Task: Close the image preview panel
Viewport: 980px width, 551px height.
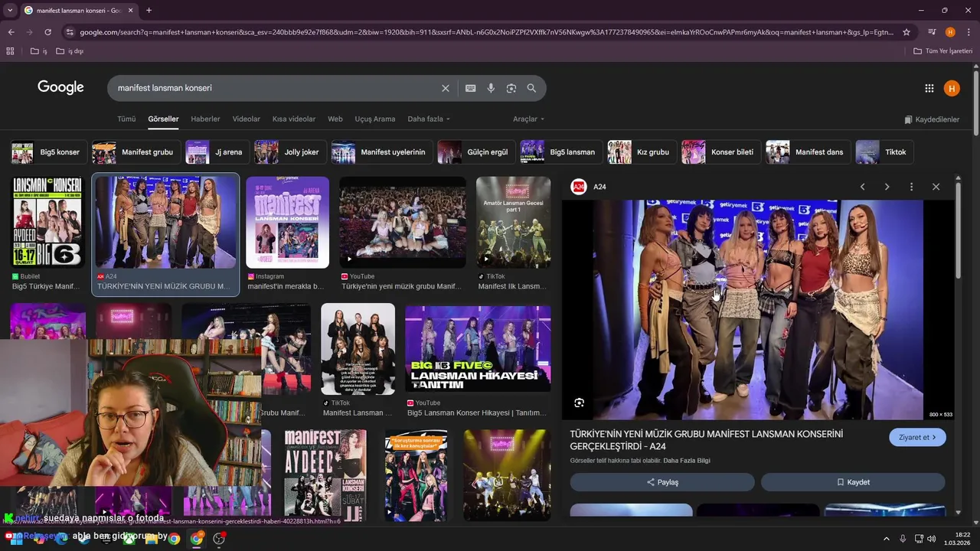Action: [936, 187]
